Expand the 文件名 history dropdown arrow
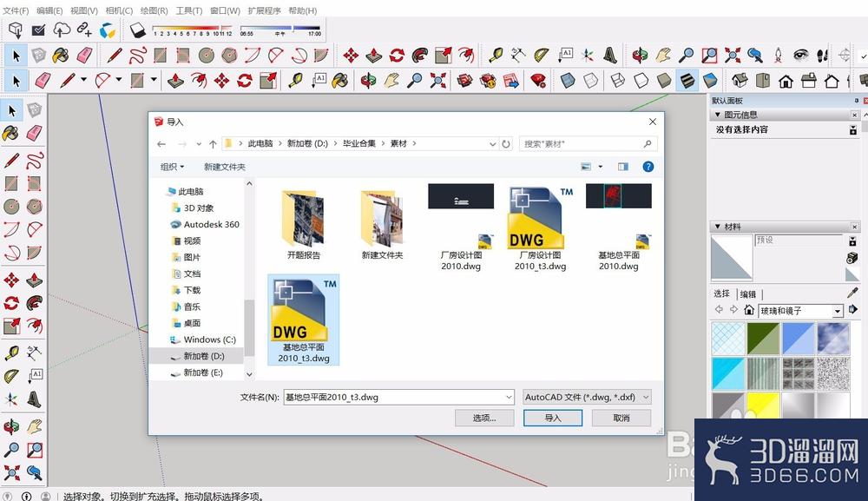This screenshot has height=501, width=868. (x=509, y=397)
